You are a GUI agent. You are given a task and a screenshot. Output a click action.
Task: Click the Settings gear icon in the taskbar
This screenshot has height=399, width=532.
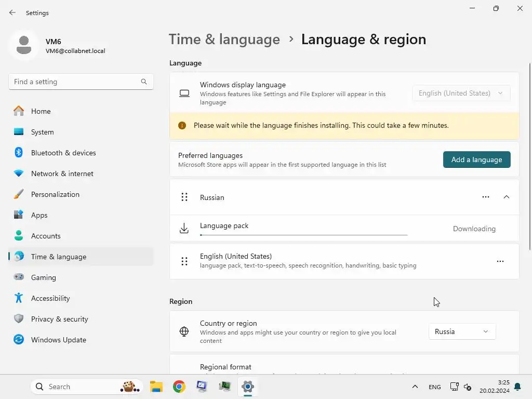pos(248,387)
